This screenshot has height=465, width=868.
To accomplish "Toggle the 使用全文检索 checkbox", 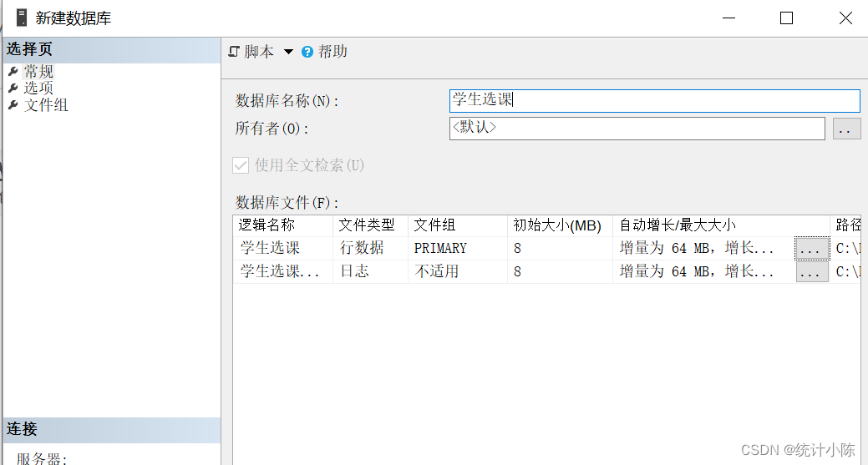I will (241, 164).
